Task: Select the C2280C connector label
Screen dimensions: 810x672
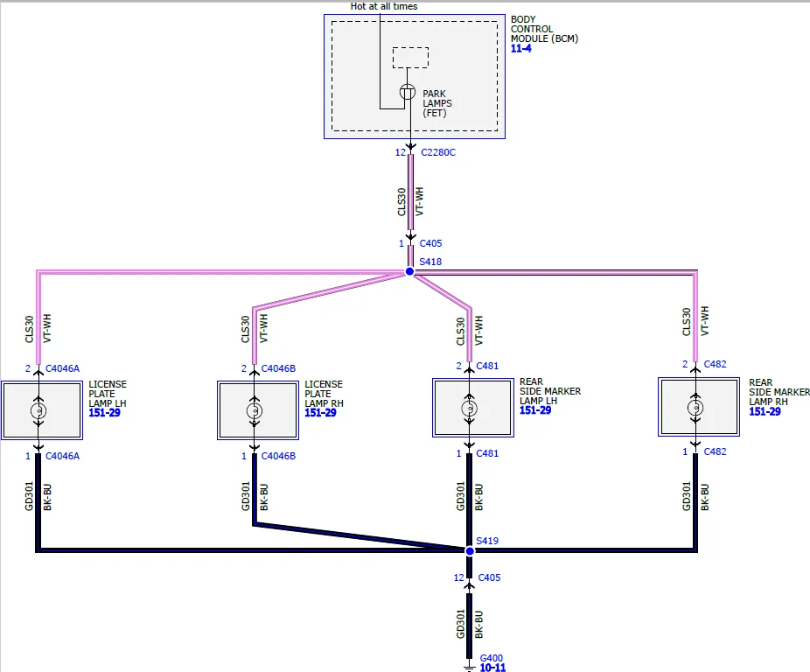Action: [438, 152]
